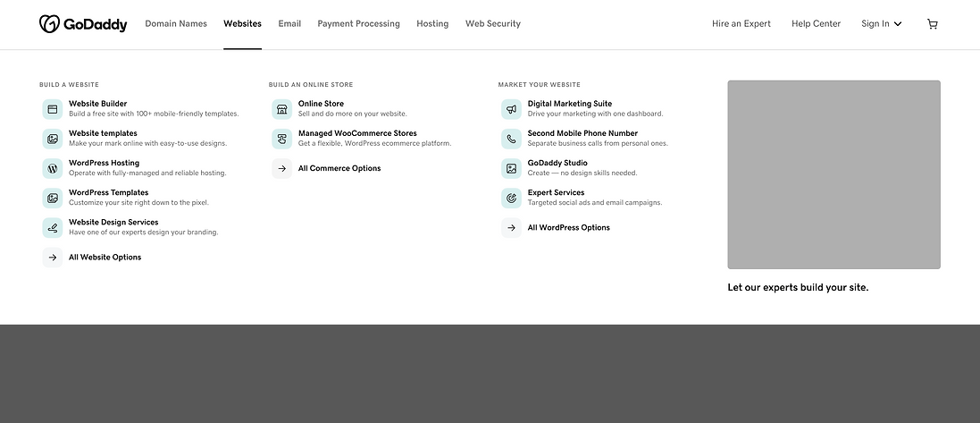Viewport: 980px width, 423px height.
Task: Click the Online Store storefront icon
Action: (282, 109)
